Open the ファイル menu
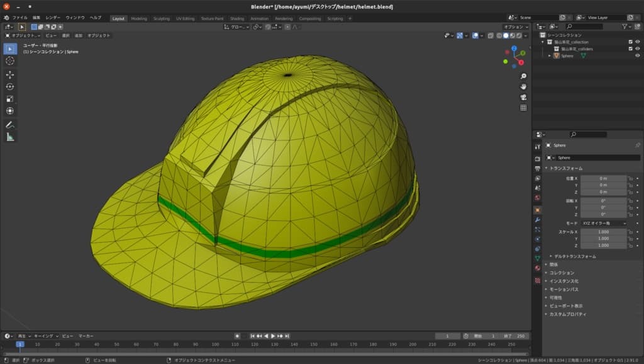The width and height of the screenshot is (644, 364). pos(20,18)
